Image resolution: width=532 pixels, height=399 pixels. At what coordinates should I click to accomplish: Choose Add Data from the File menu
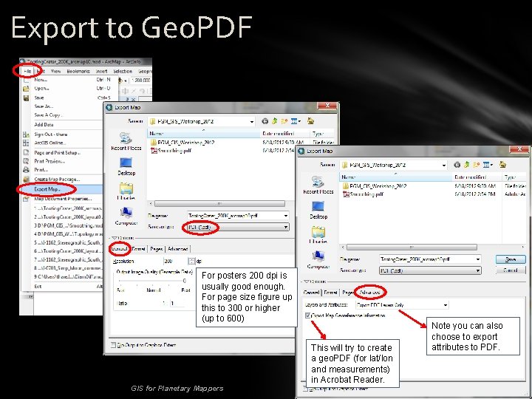[44, 125]
